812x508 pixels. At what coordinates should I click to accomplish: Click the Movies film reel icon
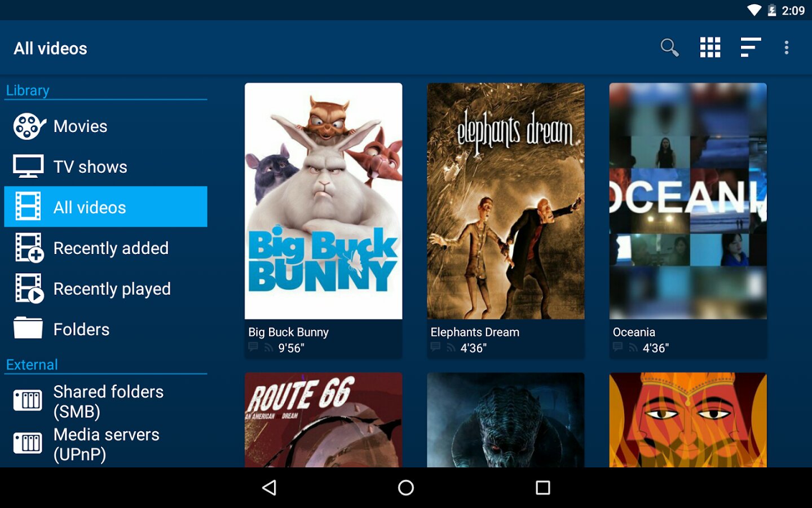pos(28,126)
